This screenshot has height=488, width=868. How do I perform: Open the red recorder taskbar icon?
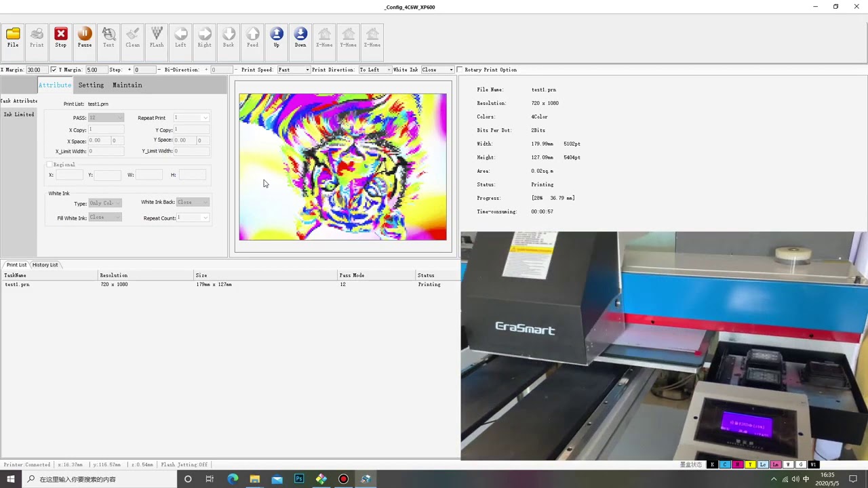click(343, 479)
